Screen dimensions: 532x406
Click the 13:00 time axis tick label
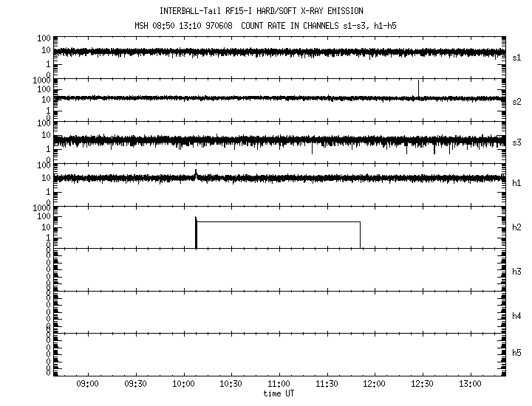(470, 384)
